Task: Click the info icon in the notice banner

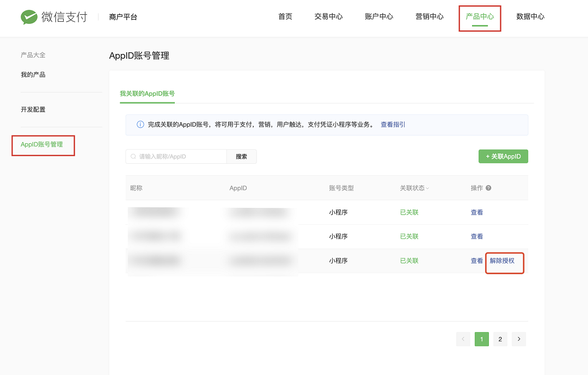Action: coord(140,125)
